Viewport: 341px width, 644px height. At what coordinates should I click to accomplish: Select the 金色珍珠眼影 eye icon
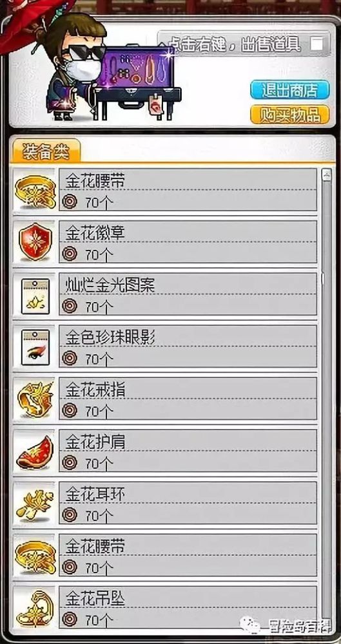coord(35,348)
